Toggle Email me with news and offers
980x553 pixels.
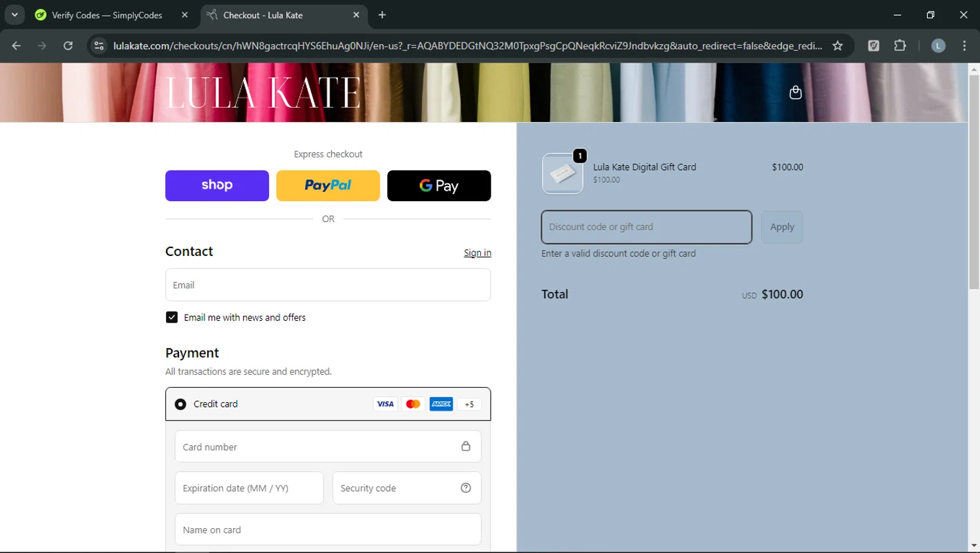pyautogui.click(x=172, y=317)
